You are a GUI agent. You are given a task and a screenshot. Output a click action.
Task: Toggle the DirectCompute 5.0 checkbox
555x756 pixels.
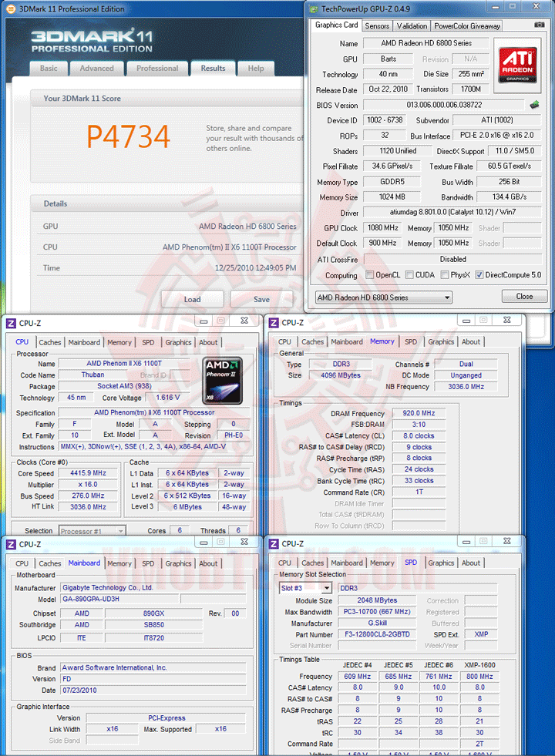(x=479, y=275)
